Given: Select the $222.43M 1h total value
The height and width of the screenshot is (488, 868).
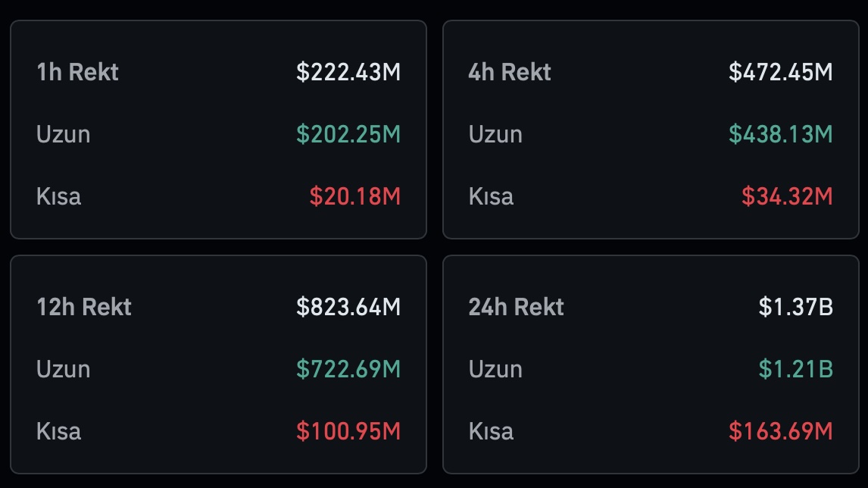Looking at the screenshot, I should click(348, 72).
